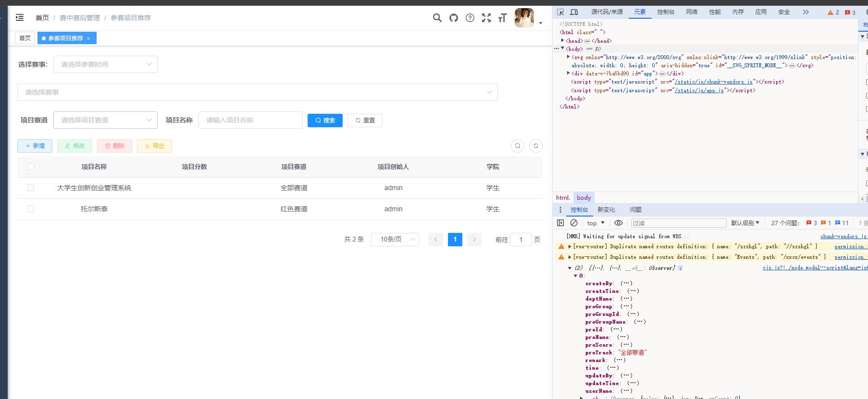Switch to DevTools 元素 tab
Image resolution: width=868 pixels, height=399 pixels.
click(640, 12)
